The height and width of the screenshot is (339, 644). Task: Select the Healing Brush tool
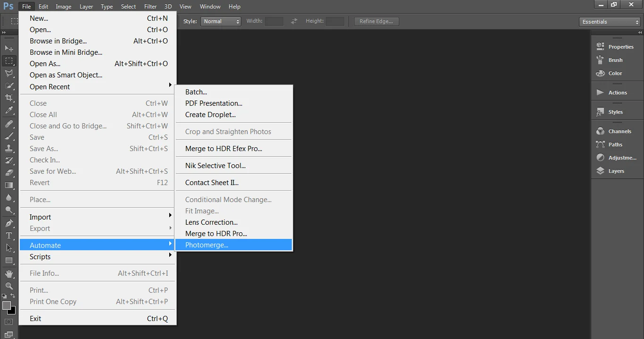point(9,124)
